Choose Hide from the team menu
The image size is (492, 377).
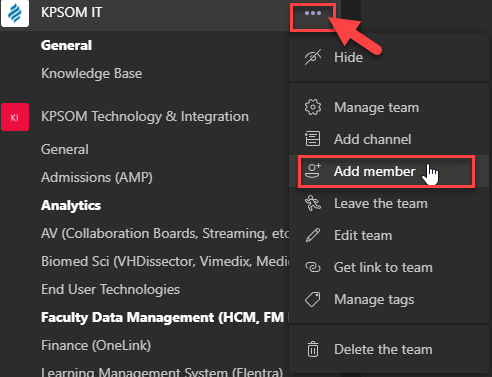tap(389, 57)
